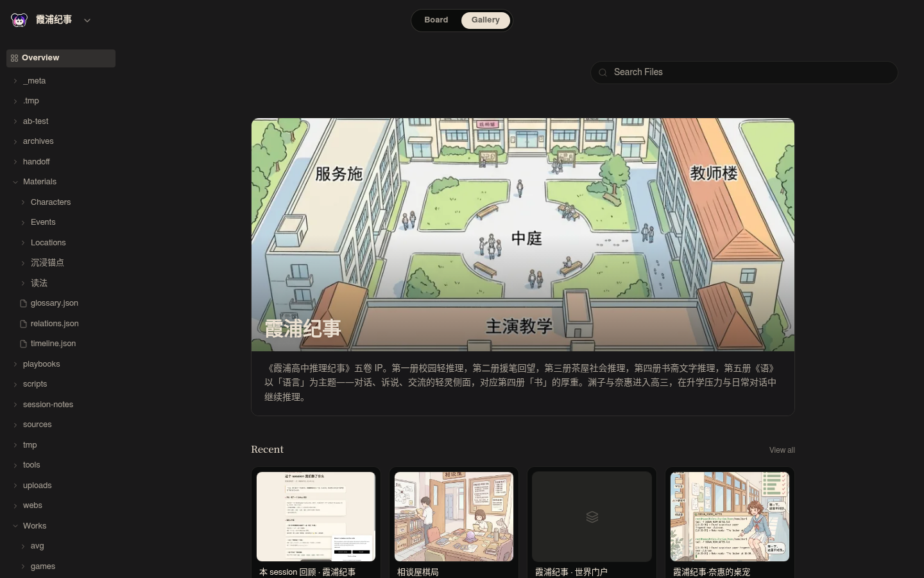Click the file icon beside timeline.json
The width and height of the screenshot is (924, 578).
coord(24,344)
